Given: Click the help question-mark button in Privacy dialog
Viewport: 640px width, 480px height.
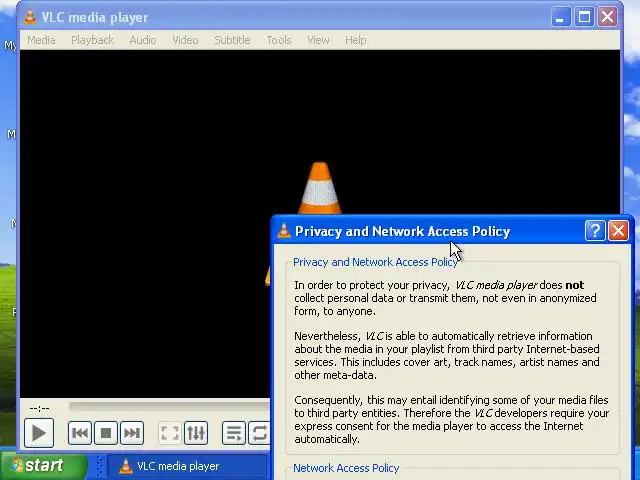Looking at the screenshot, I should click(x=595, y=231).
